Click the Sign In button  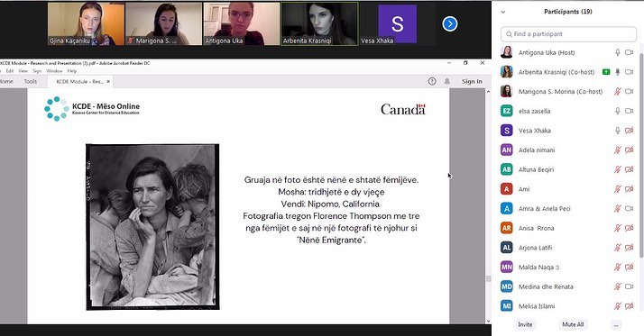click(472, 81)
